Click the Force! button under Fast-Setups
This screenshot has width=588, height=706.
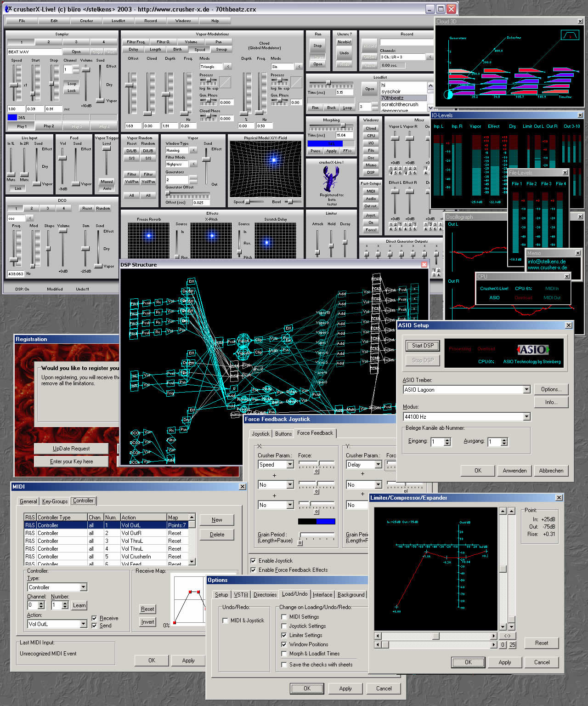tap(371, 230)
